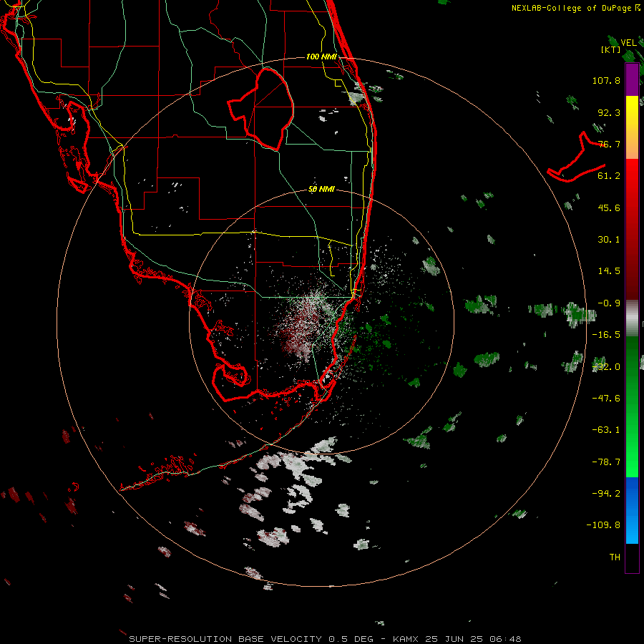Click the 30.1 velocity scale value
644x644 pixels.
(x=609, y=240)
